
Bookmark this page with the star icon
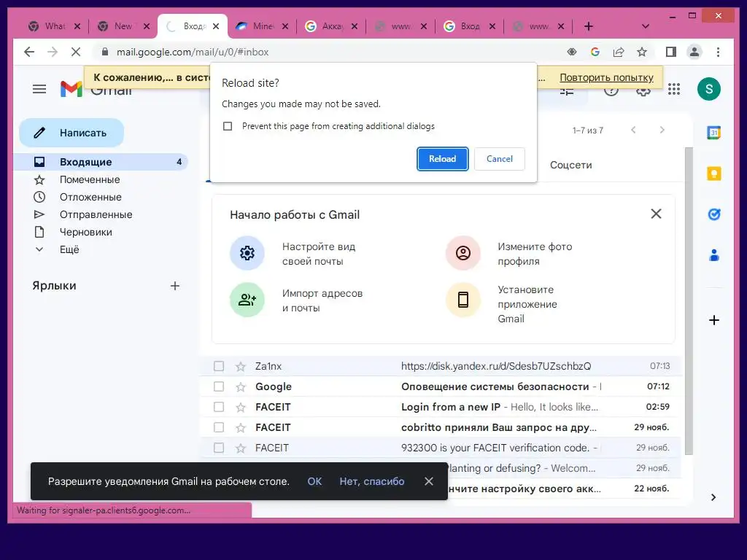click(642, 52)
